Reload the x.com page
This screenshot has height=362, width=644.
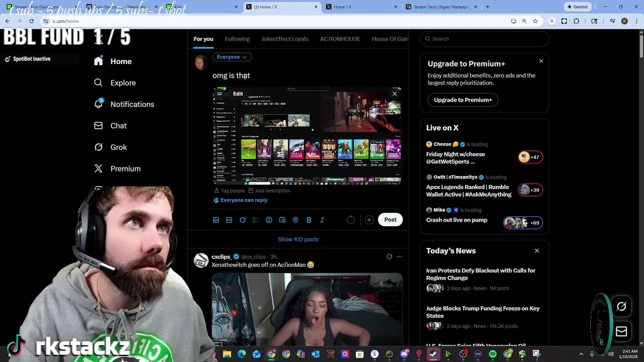pos(31,21)
